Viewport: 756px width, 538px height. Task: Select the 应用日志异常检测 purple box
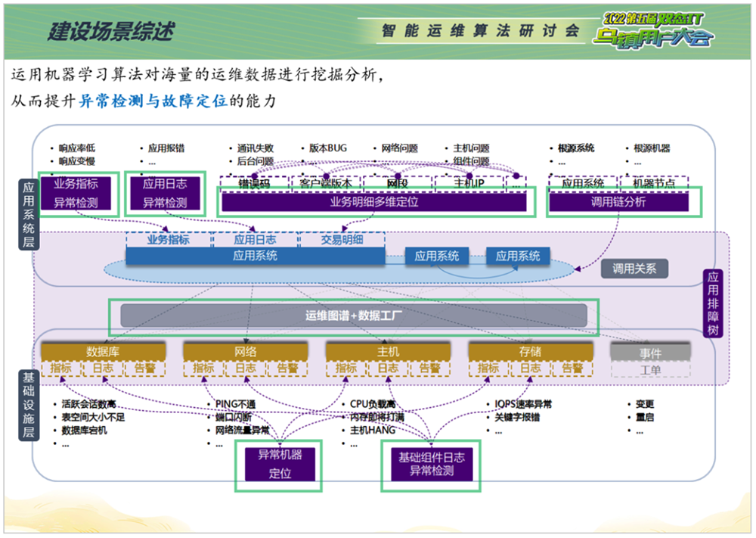tap(165, 193)
